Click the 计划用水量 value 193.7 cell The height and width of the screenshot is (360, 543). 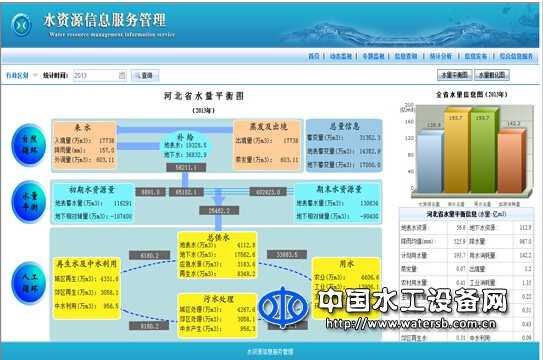tap(457, 255)
